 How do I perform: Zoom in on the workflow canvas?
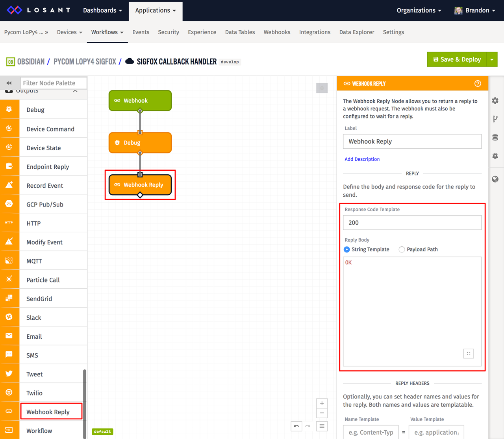322,403
